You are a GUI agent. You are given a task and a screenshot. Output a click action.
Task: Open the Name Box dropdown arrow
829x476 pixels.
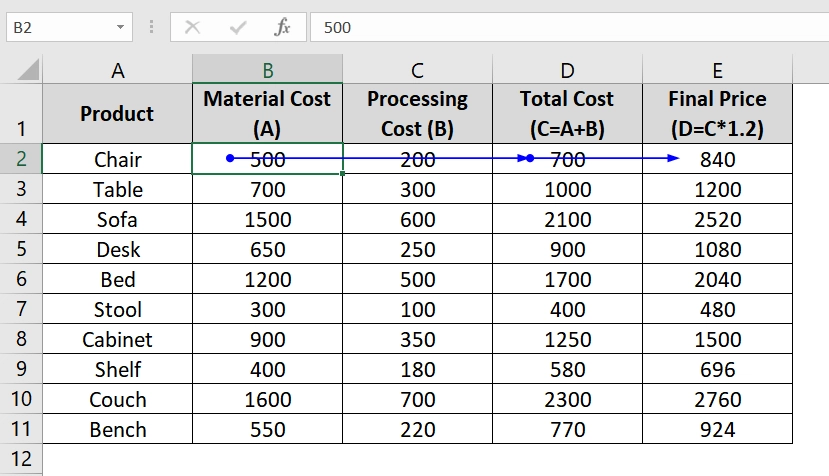[121, 27]
